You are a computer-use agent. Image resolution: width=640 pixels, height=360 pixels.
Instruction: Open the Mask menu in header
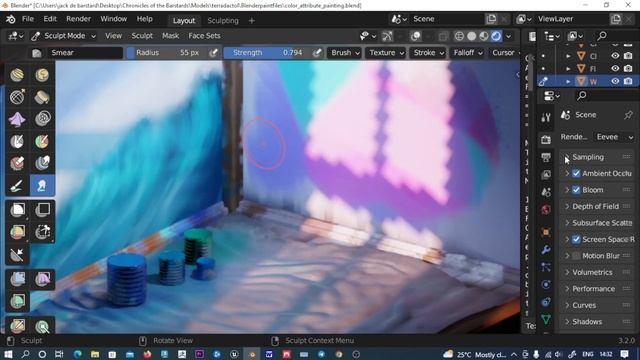[170, 36]
